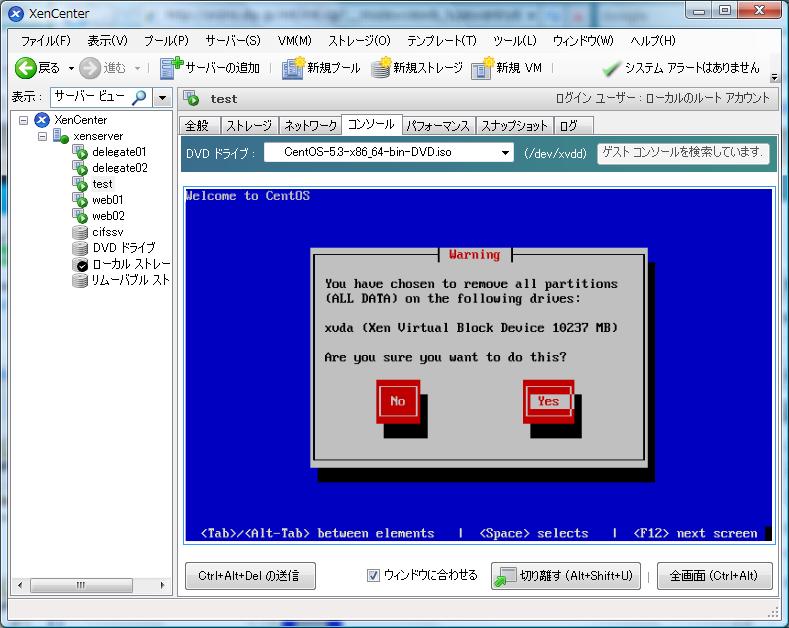Click the greyed Forward arrow icon
Screen dimensions: 789x628
[x=90, y=68]
